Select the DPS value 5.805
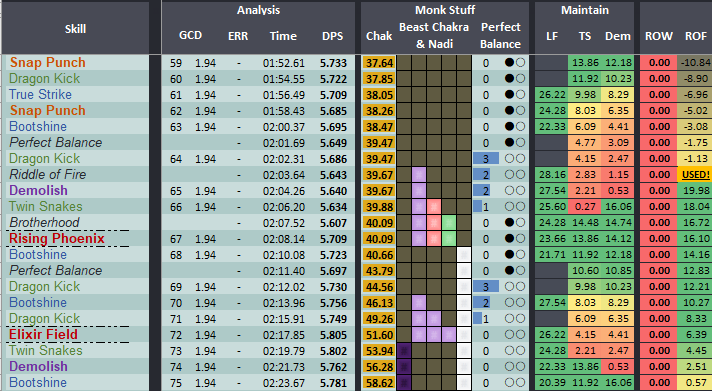This screenshot has height=391, width=712. click(x=333, y=335)
